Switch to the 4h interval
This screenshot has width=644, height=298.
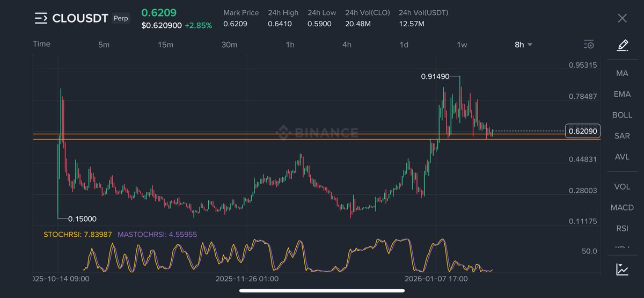(347, 45)
